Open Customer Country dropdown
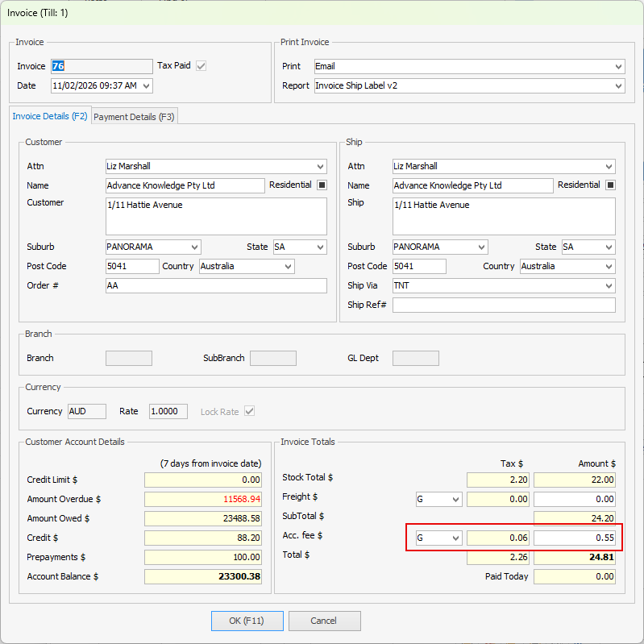Image resolution: width=644 pixels, height=644 pixels. click(289, 266)
